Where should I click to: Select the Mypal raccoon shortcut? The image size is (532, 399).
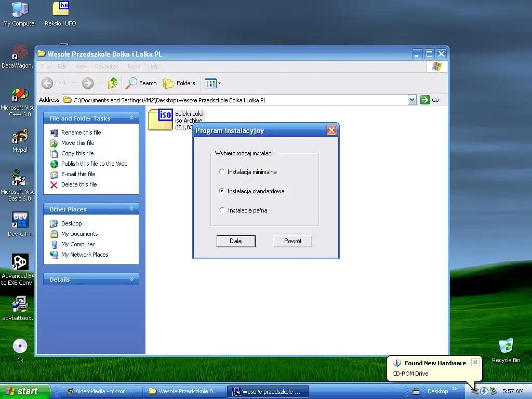coord(20,140)
